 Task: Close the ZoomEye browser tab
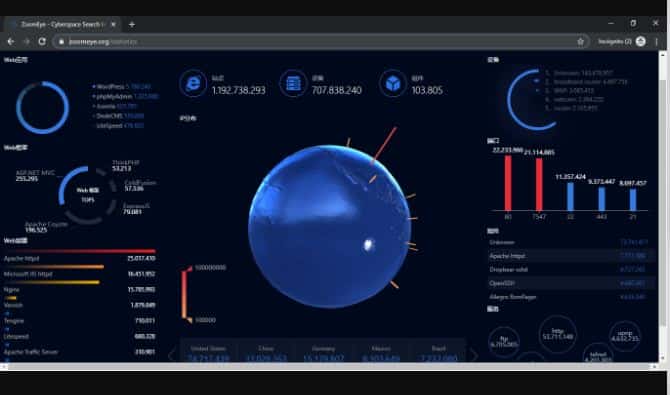tap(113, 24)
